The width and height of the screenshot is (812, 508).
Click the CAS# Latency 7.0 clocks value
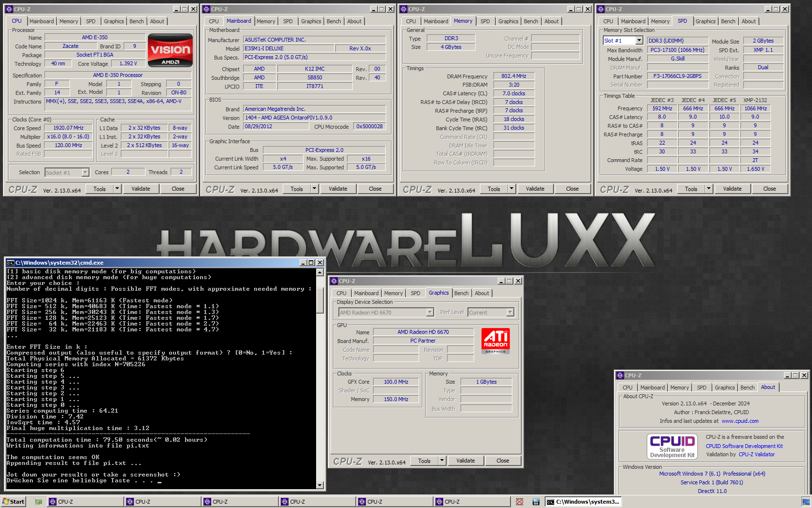[514, 93]
